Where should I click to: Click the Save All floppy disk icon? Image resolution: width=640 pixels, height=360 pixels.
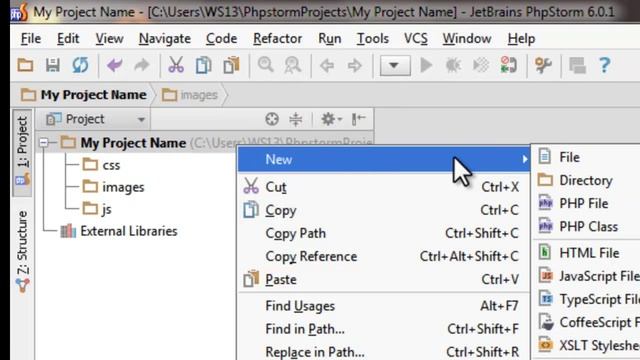[x=53, y=65]
